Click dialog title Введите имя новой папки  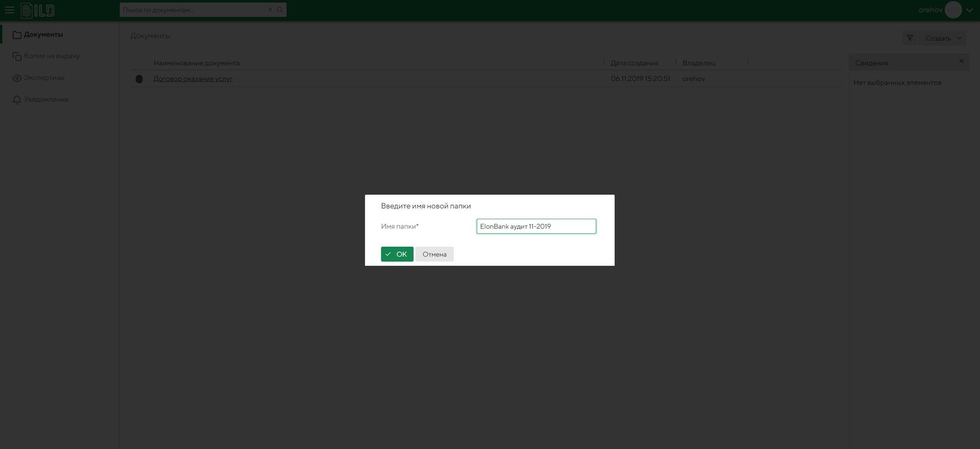(426, 206)
